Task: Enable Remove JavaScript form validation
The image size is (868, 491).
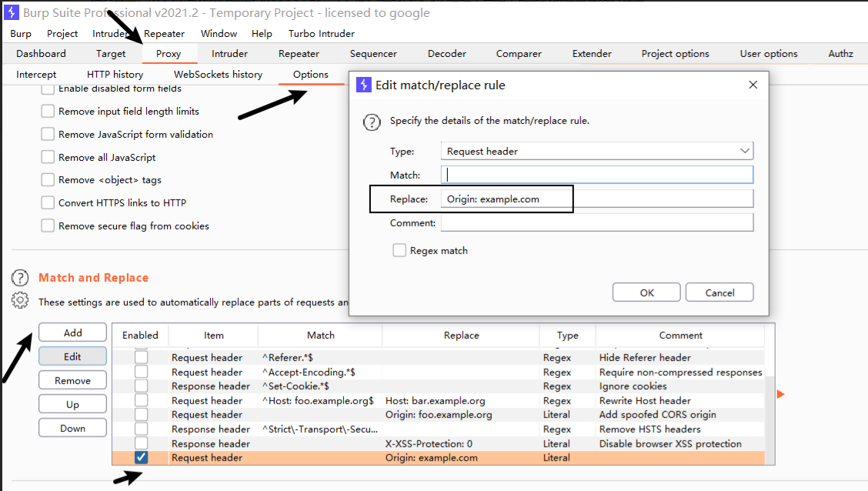Action: [x=48, y=134]
